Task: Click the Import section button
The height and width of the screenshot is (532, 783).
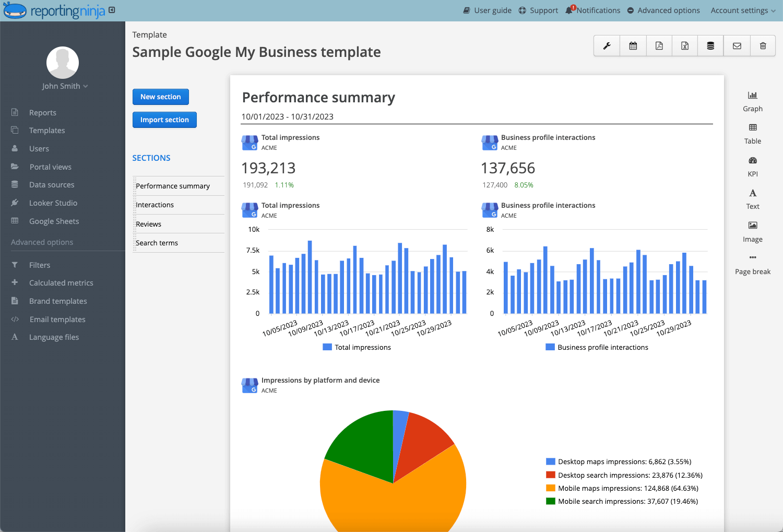Action: pos(164,120)
